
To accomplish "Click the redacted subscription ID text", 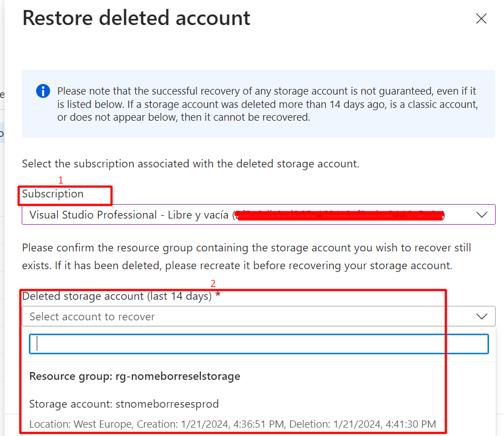I will click(x=339, y=215).
